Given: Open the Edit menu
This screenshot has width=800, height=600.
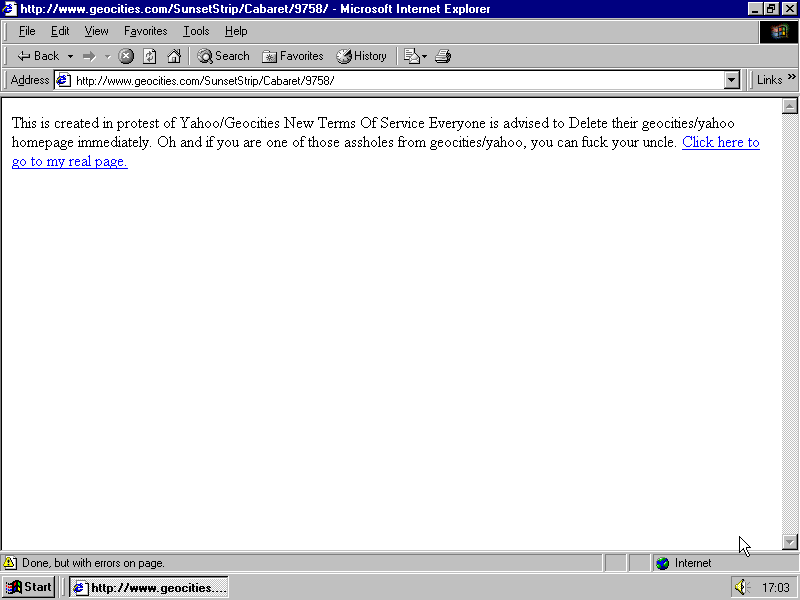Looking at the screenshot, I should [60, 31].
